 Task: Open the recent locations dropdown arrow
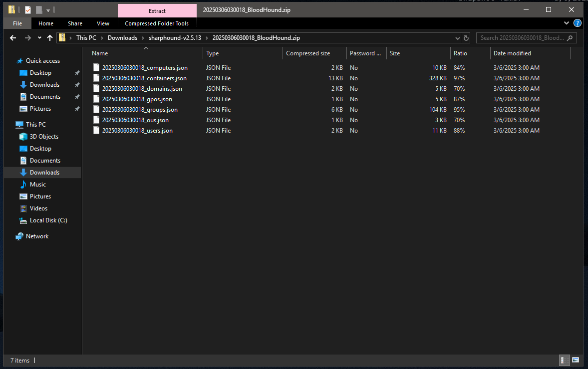coord(39,38)
